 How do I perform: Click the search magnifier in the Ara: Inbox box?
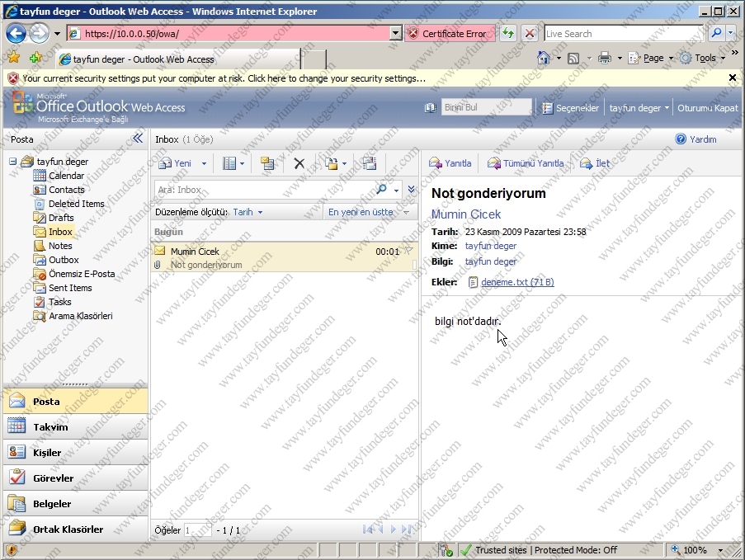click(381, 190)
